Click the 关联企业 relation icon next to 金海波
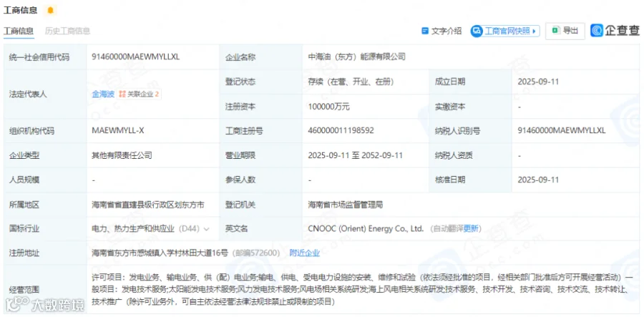 [122, 94]
